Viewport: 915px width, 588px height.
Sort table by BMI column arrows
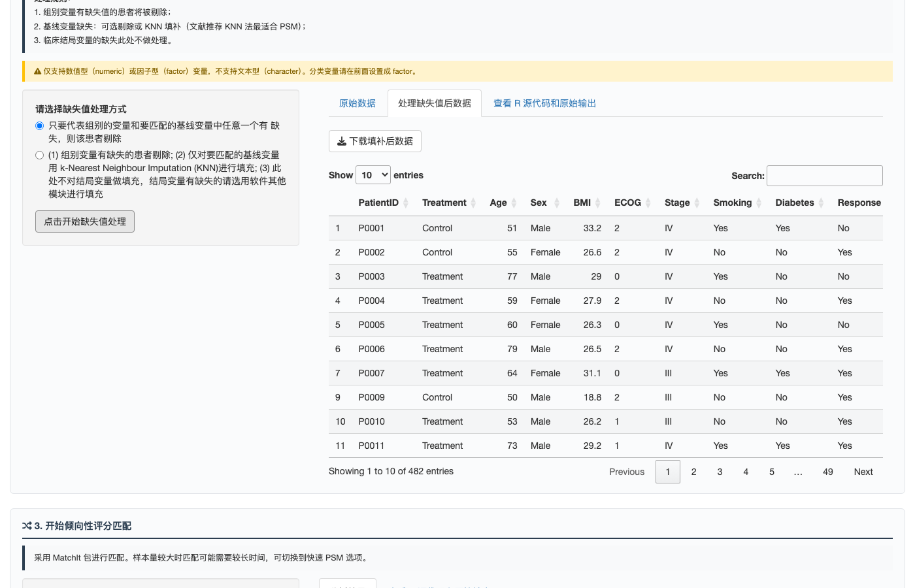597,203
